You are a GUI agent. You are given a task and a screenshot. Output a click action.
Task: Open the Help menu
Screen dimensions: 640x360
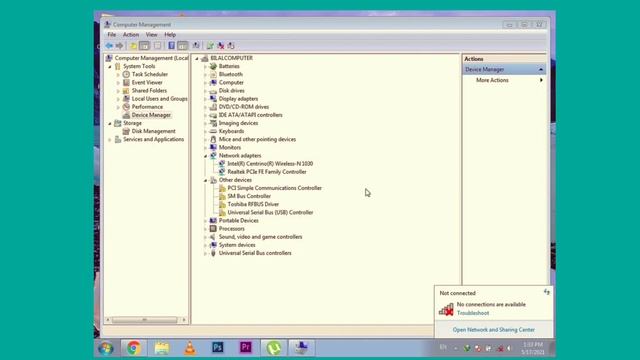point(170,35)
